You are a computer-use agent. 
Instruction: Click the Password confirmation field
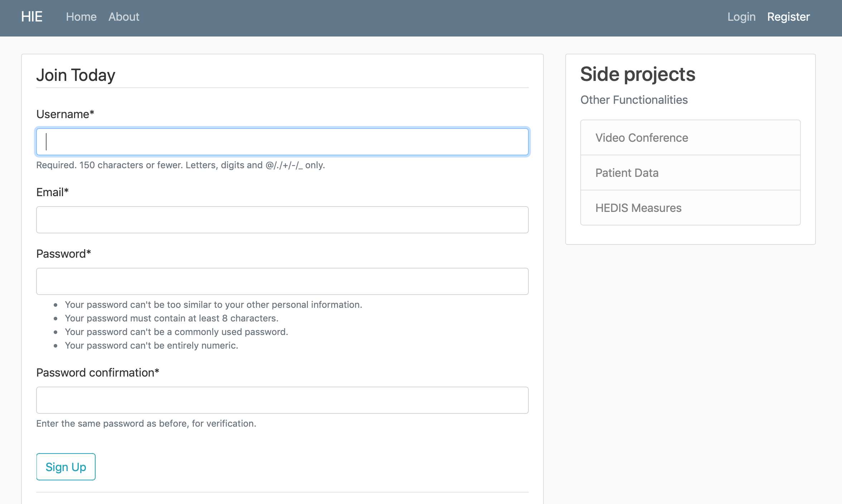282,400
